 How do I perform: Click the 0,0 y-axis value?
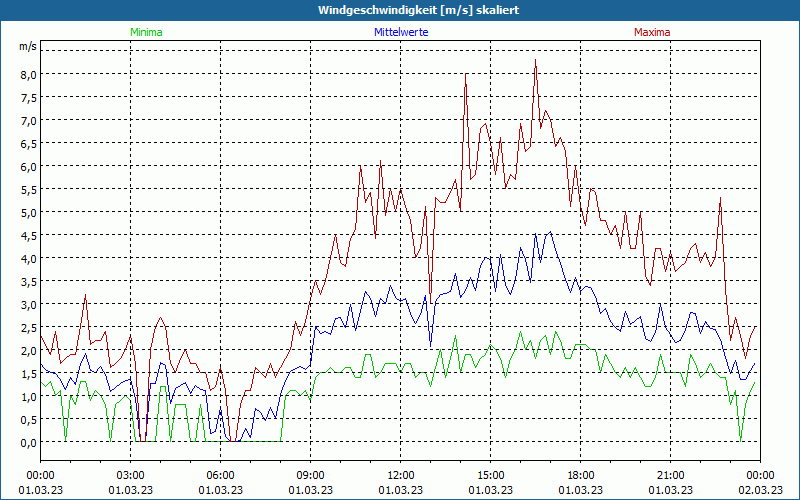coord(29,442)
